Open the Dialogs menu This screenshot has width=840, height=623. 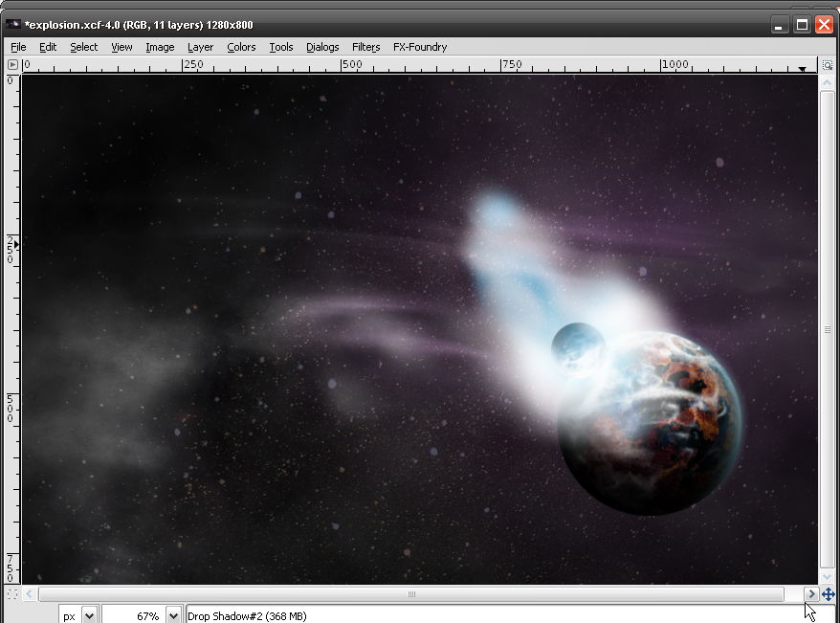(x=322, y=47)
